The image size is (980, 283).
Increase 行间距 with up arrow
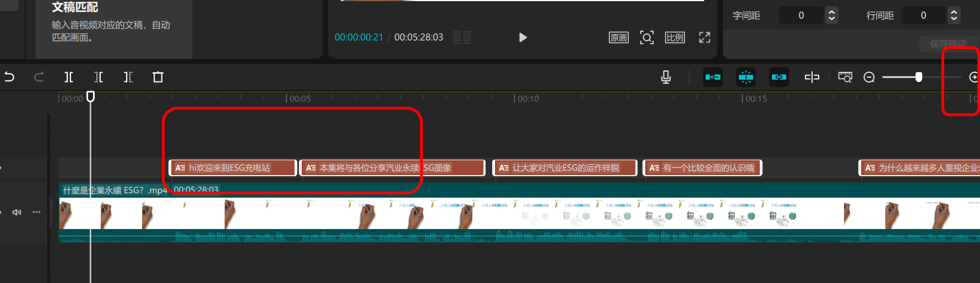click(x=954, y=12)
